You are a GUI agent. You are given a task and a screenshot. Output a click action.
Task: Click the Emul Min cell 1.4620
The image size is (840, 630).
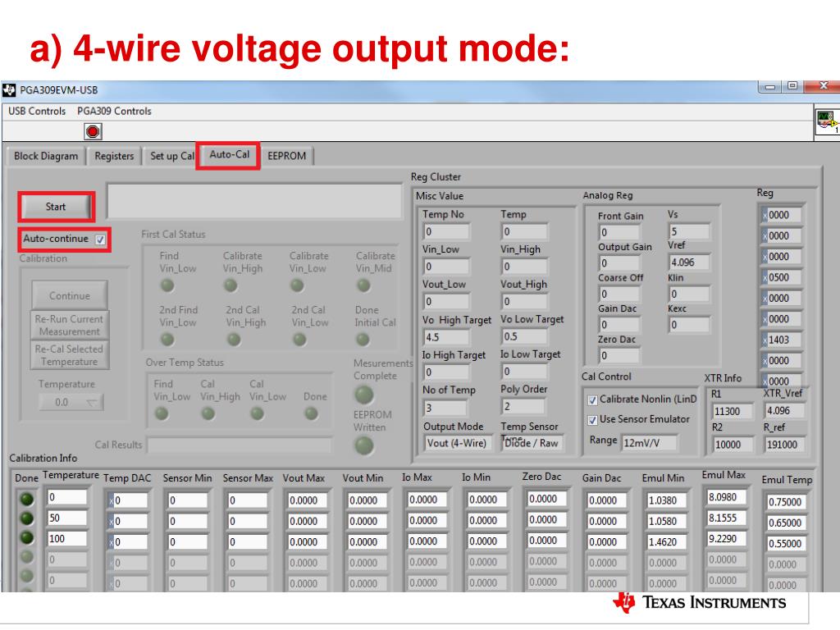(x=666, y=542)
